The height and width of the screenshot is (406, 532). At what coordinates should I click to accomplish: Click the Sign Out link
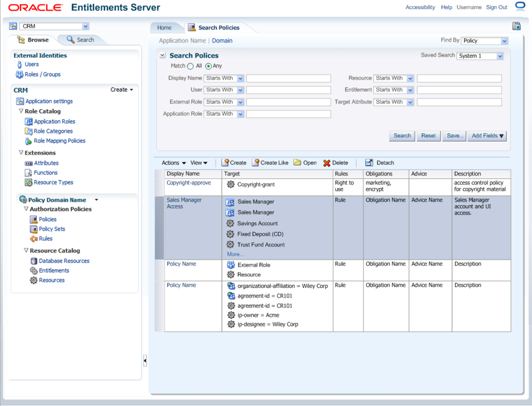[x=497, y=7]
